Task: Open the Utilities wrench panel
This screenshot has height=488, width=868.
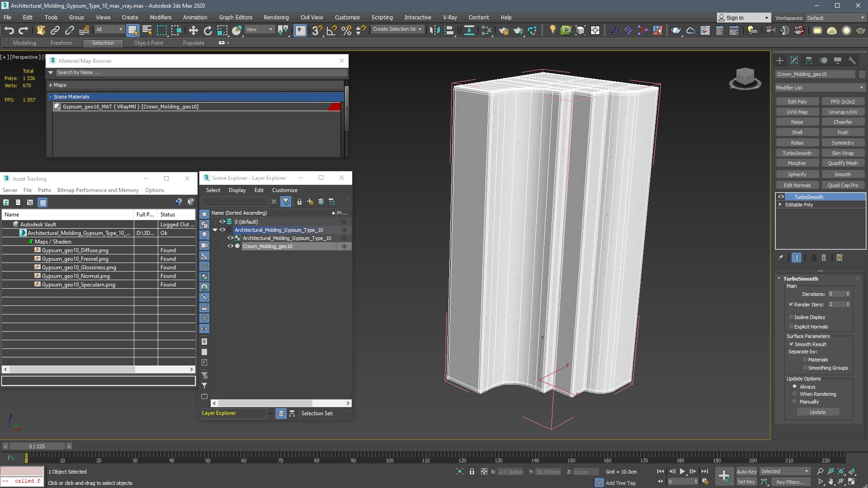Action: coord(852,61)
